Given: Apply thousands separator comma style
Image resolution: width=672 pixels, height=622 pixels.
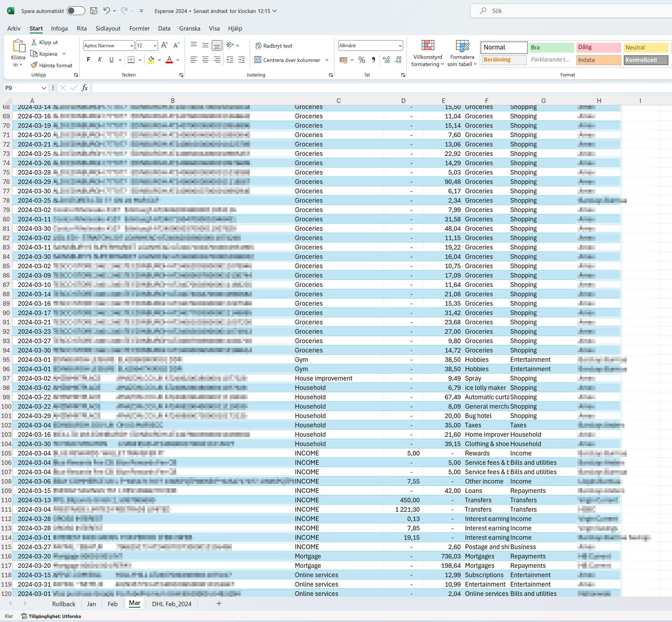Looking at the screenshot, I should pyautogui.click(x=373, y=60).
